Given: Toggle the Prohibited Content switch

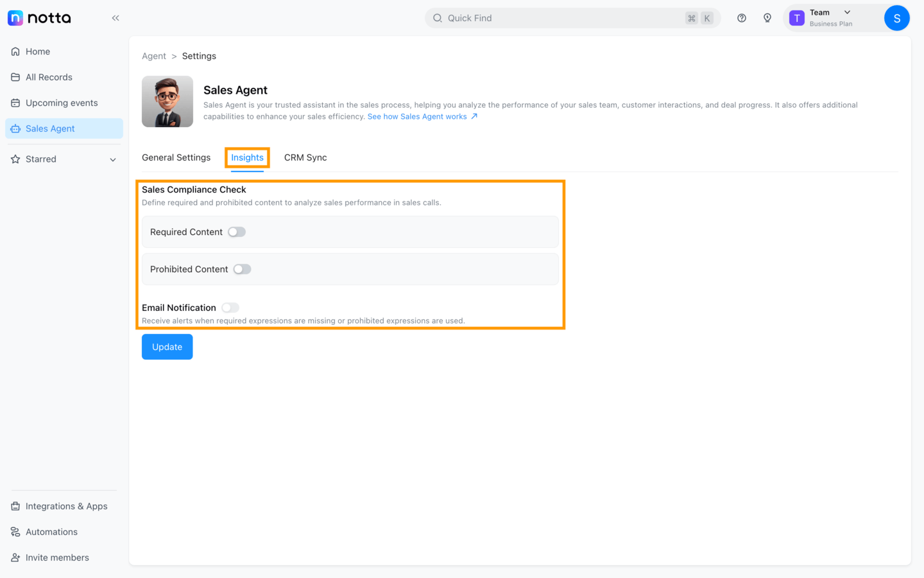Looking at the screenshot, I should [242, 269].
